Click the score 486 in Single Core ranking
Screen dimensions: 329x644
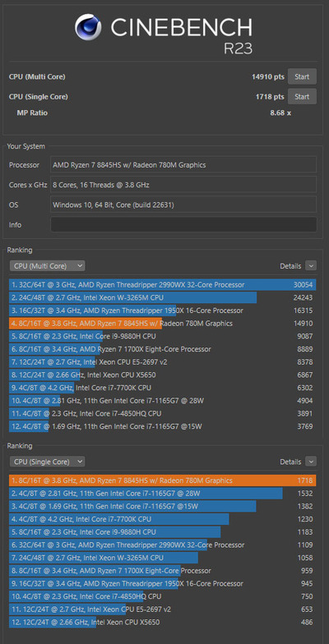tap(307, 623)
